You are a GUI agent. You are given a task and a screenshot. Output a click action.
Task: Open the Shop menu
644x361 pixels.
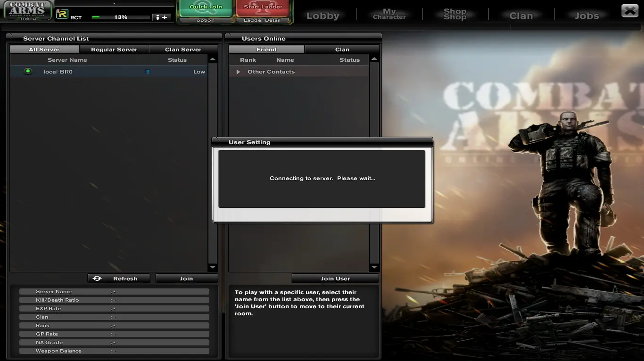click(455, 14)
